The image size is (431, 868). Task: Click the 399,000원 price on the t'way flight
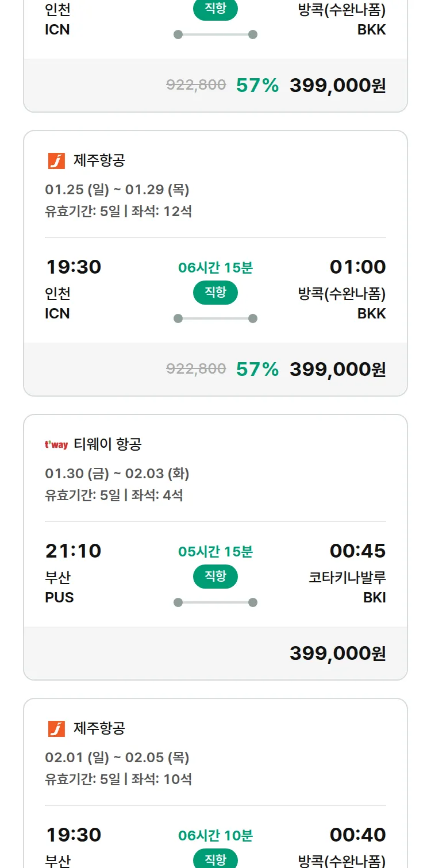(x=337, y=653)
